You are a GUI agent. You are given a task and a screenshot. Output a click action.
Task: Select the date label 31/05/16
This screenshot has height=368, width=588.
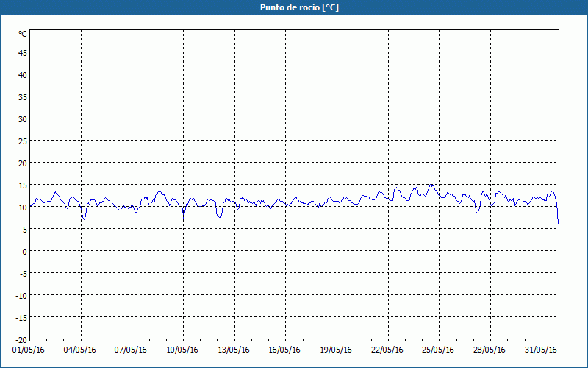click(541, 350)
